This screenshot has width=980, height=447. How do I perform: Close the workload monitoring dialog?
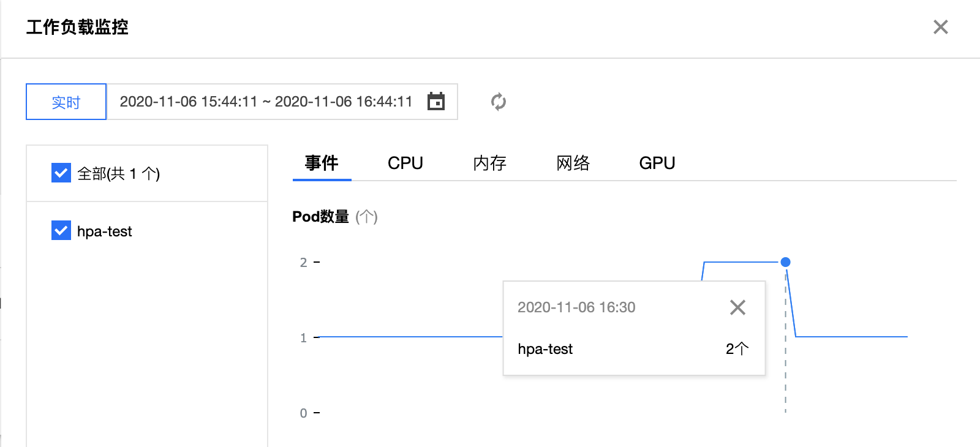point(940,27)
